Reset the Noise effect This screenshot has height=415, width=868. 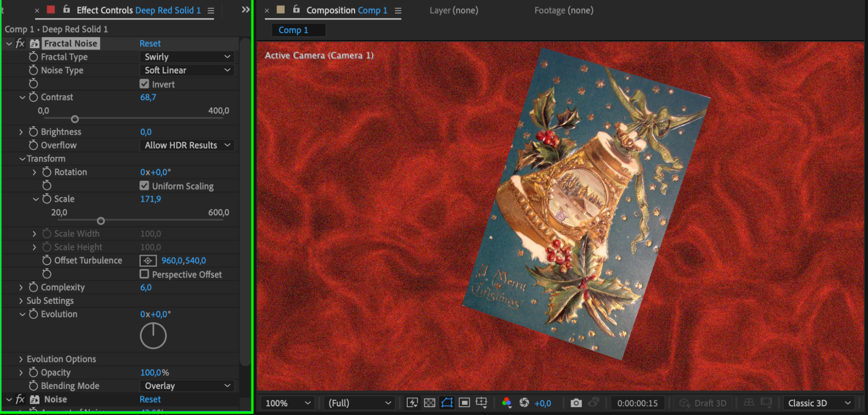pos(150,399)
